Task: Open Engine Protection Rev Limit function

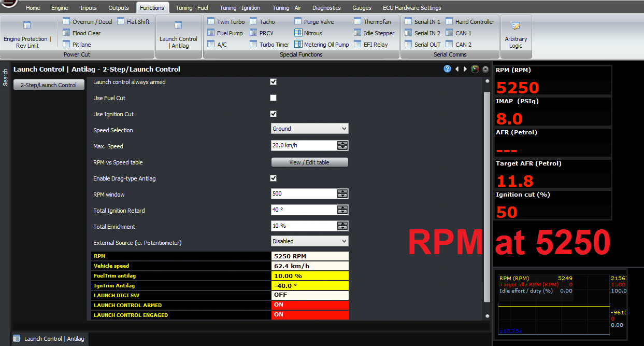Action: 27,35
